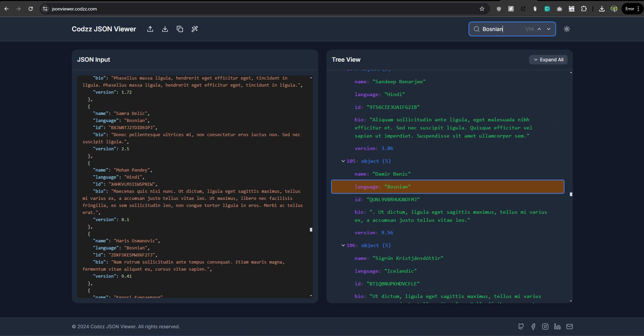The height and width of the screenshot is (336, 644).
Task: Click the download JSON icon
Action: coord(165,29)
